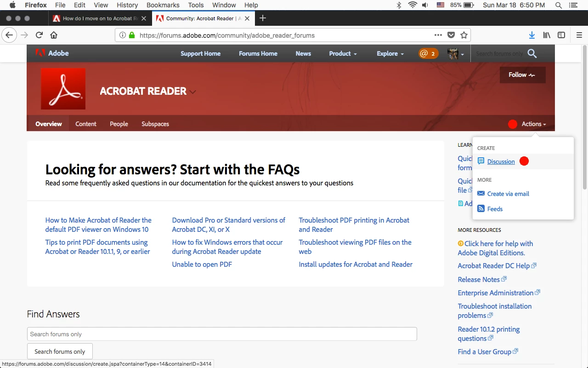Go to the Firefox home page icon
The image size is (588, 368).
click(54, 35)
